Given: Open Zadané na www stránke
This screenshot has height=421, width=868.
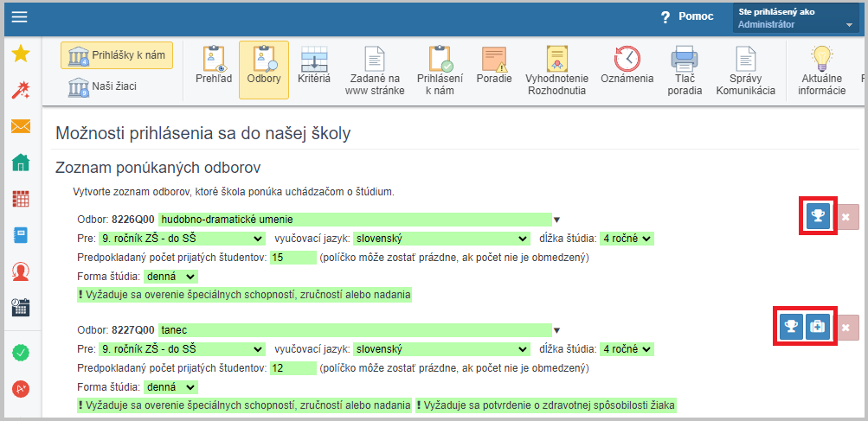Looking at the screenshot, I should [375, 70].
